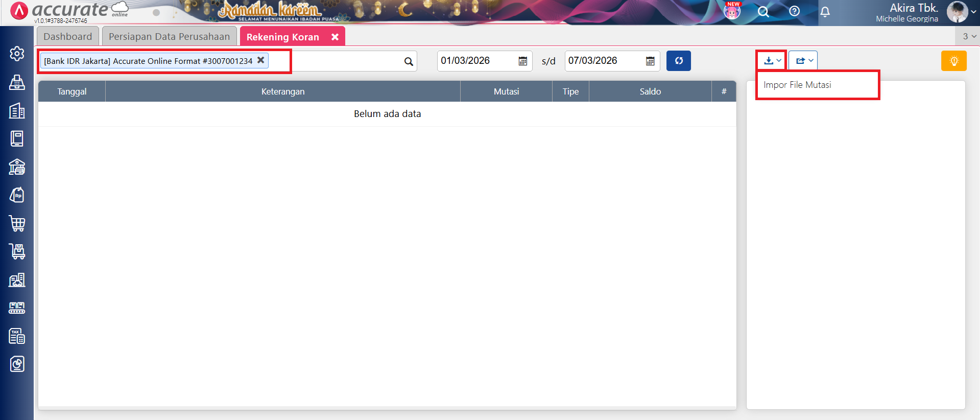Close the Rekening Koran tab

(x=335, y=37)
